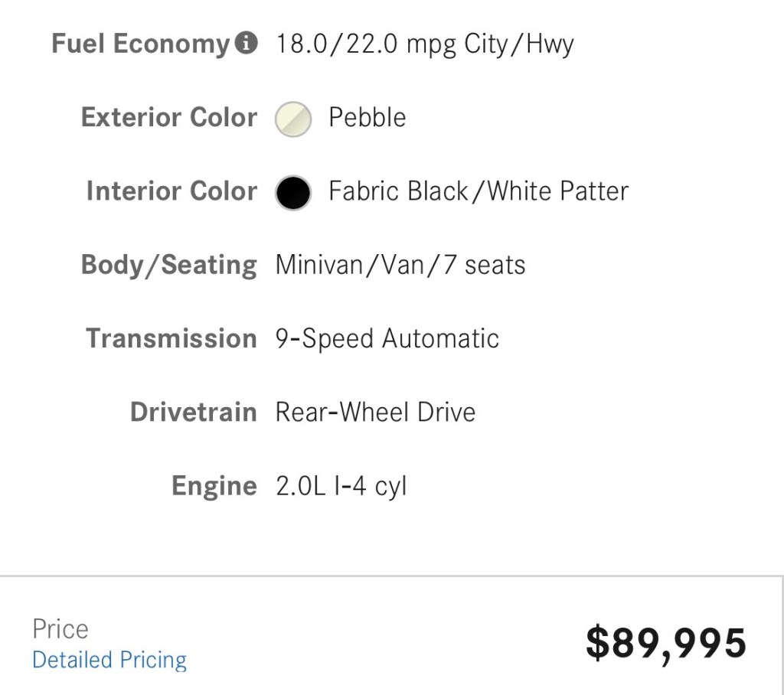Click the Engine label
The height and width of the screenshot is (695, 784).
214,486
